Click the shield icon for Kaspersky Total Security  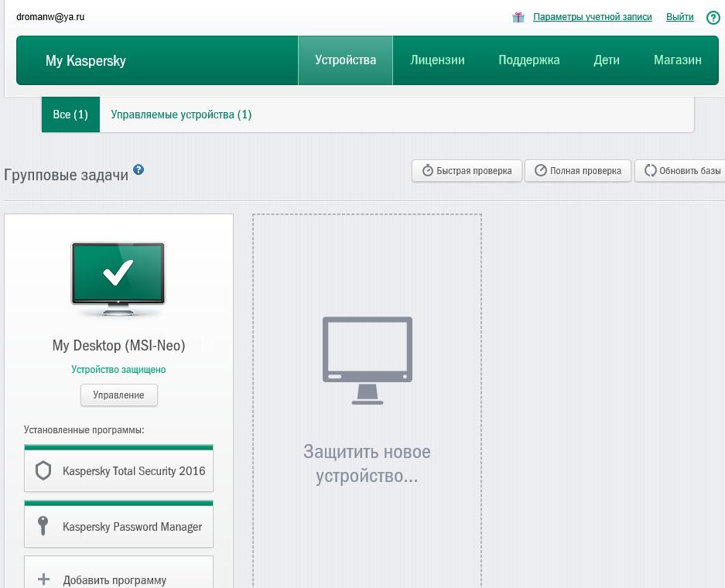pos(43,470)
